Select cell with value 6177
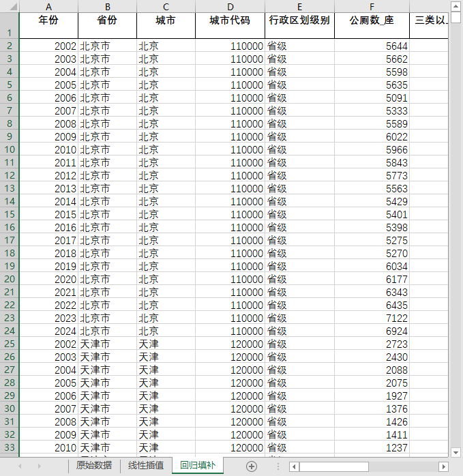 tap(372, 280)
